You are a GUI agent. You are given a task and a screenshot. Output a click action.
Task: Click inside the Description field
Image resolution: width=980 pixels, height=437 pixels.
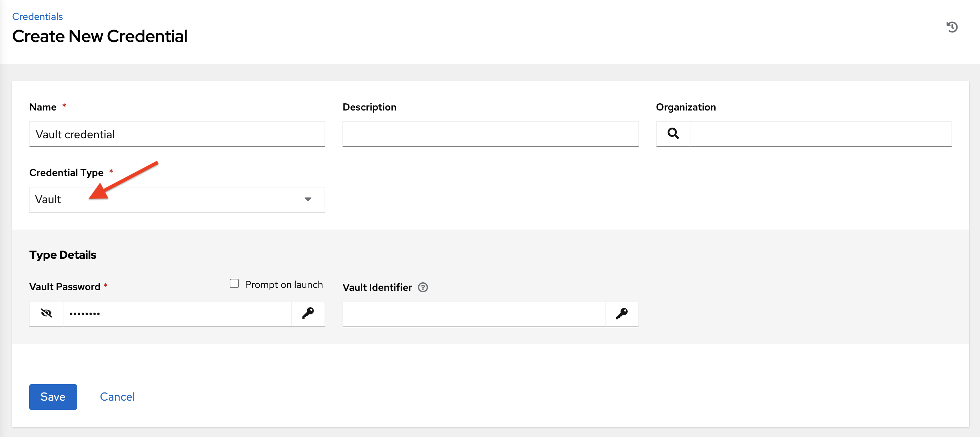point(490,134)
